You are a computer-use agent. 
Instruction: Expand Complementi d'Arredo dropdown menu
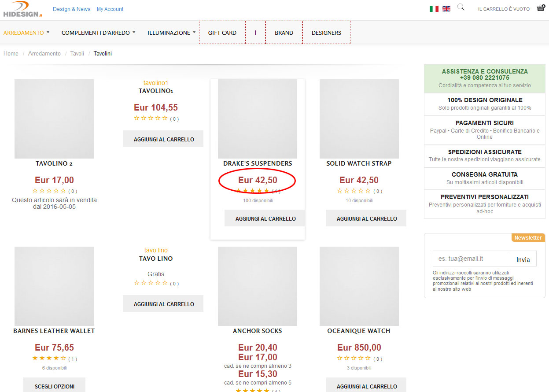click(x=98, y=33)
